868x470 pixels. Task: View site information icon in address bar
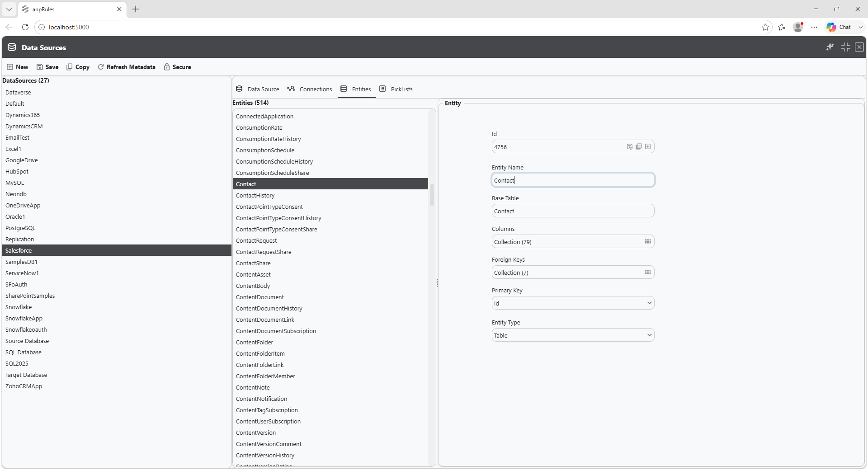[x=42, y=27]
